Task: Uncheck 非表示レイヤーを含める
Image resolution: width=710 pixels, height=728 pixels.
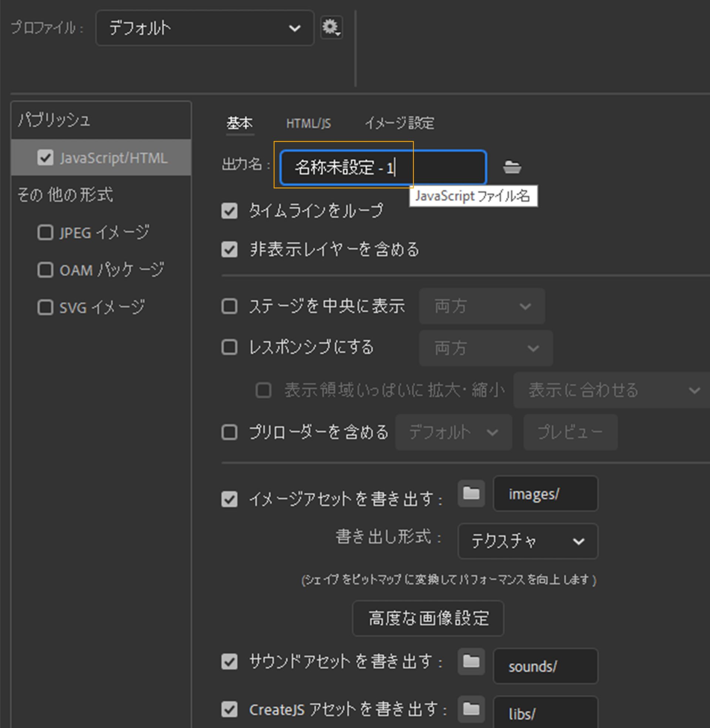Action: (x=230, y=250)
